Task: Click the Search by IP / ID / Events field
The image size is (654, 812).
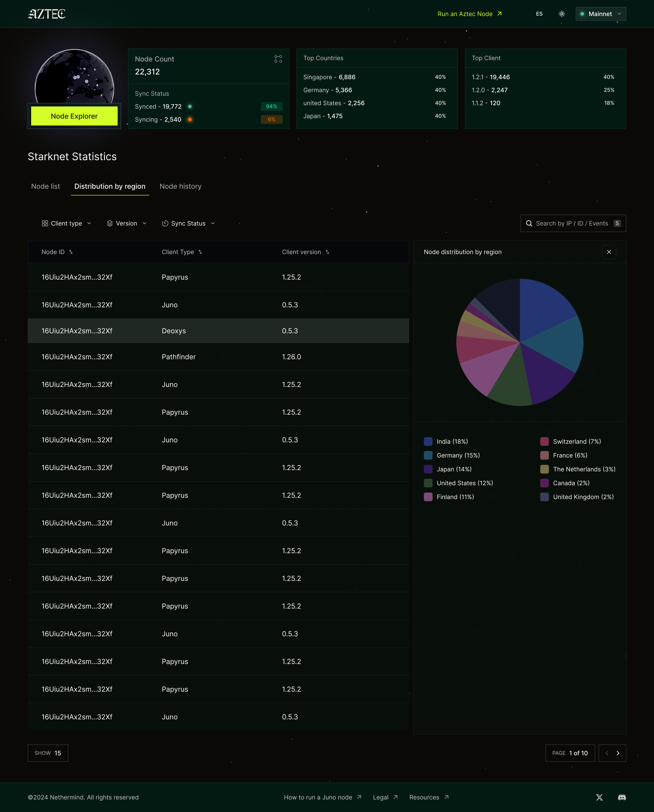Action: (x=573, y=224)
